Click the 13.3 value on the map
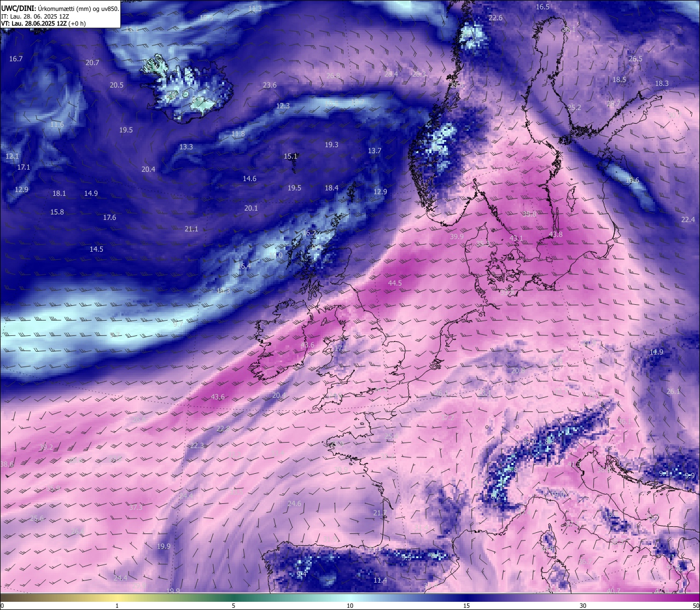Viewport: 700px width, 610px height. 186,147
